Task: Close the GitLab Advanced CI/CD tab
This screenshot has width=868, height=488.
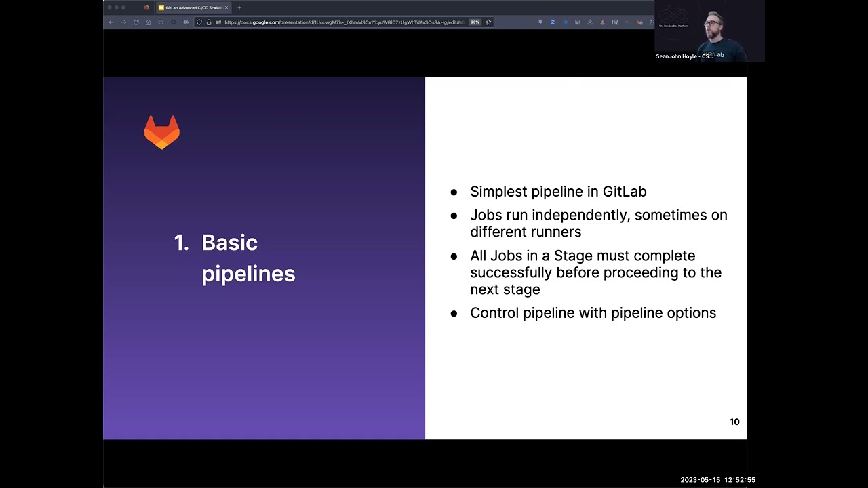Action: [x=226, y=7]
